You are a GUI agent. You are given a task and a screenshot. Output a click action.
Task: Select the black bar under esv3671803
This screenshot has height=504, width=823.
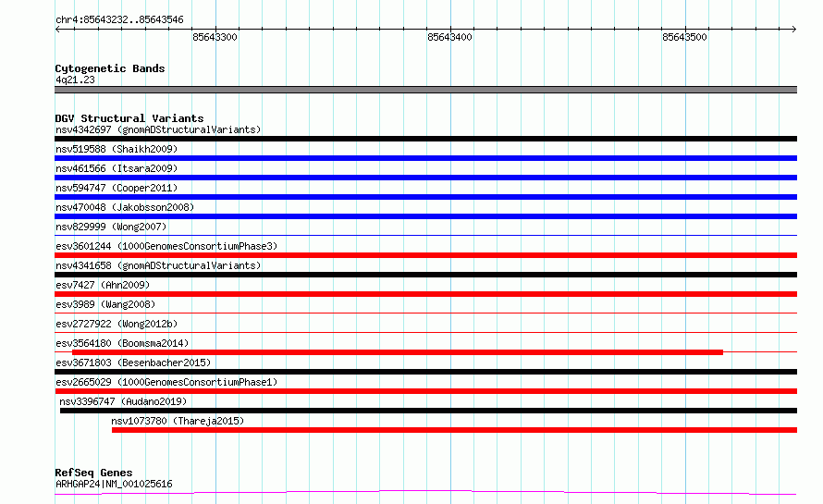[x=425, y=372]
